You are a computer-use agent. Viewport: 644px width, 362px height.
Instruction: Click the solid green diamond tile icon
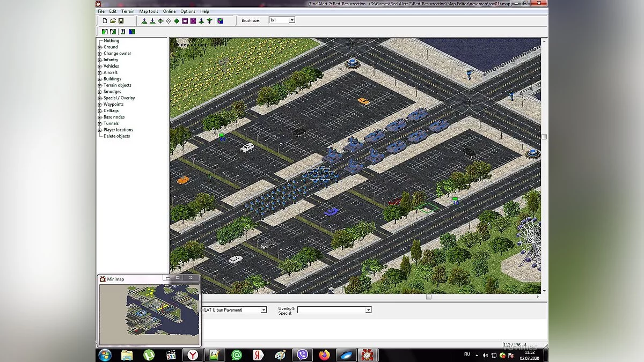(x=177, y=21)
